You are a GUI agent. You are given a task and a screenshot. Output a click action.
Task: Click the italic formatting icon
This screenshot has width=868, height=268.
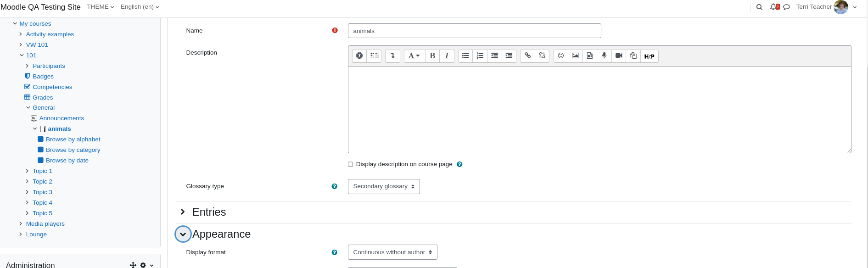[447, 56]
